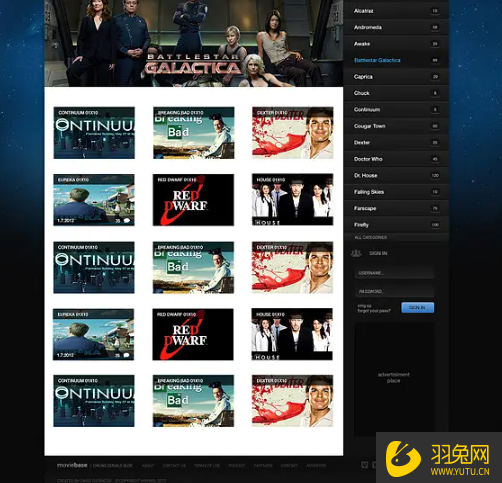Click the sign up link

[x=364, y=305]
